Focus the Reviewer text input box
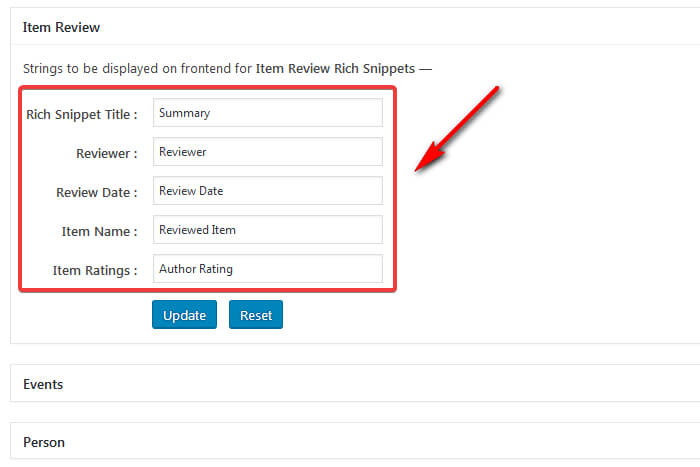Image resolution: width=700 pixels, height=467 pixels. (x=267, y=152)
